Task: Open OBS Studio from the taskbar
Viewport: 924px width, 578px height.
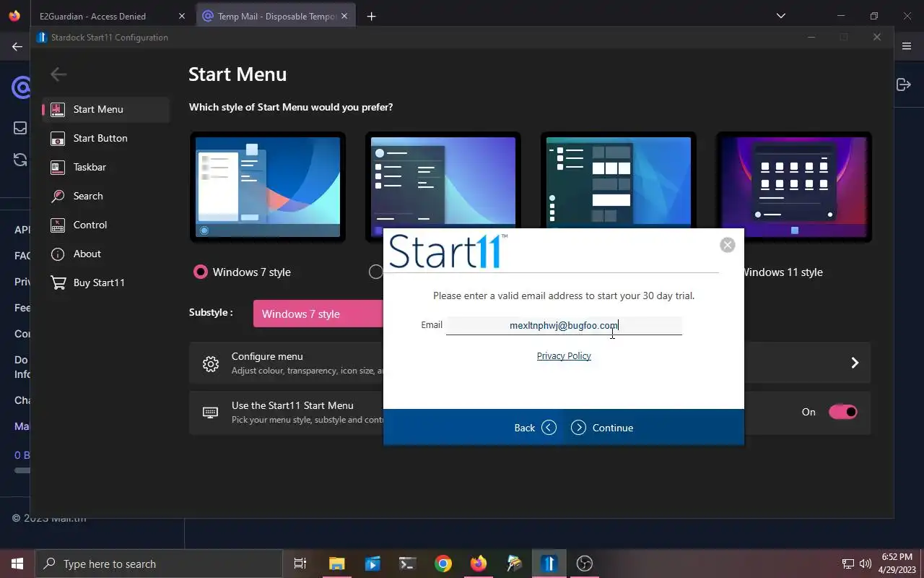Action: pyautogui.click(x=585, y=564)
